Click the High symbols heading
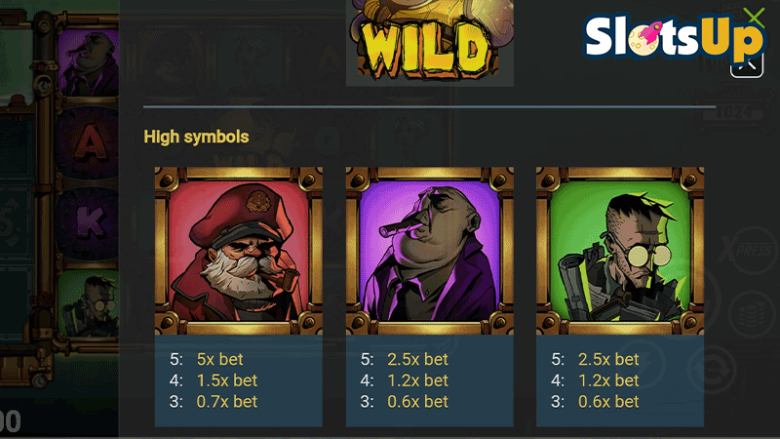This screenshot has width=780, height=439. click(x=196, y=137)
